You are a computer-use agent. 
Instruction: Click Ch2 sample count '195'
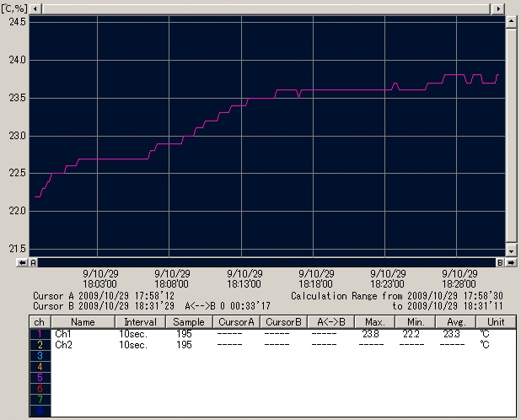click(x=184, y=345)
